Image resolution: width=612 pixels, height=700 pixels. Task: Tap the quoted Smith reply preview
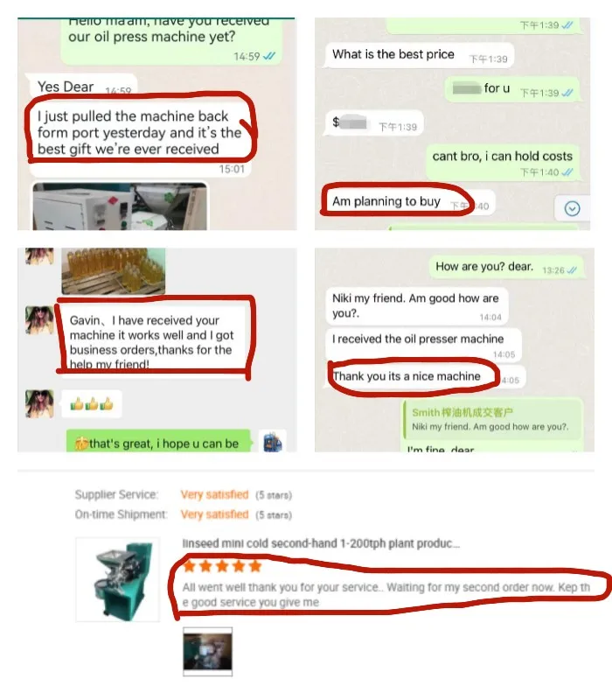(492, 419)
